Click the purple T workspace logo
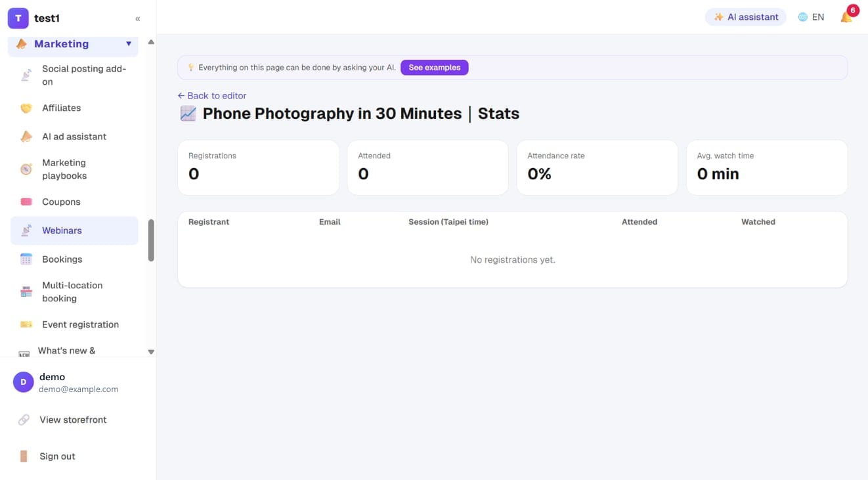The height and width of the screenshot is (480, 868). [18, 18]
